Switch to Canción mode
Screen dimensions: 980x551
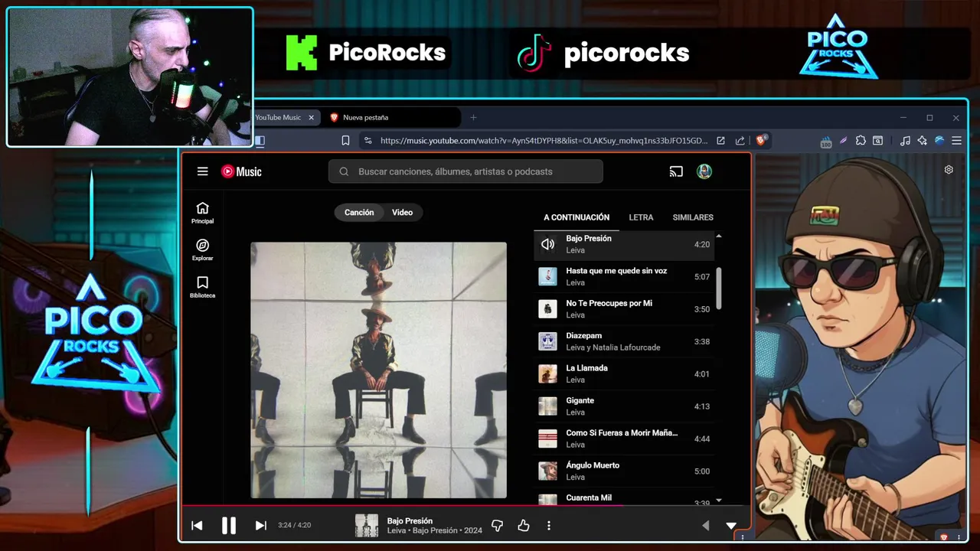(x=359, y=212)
